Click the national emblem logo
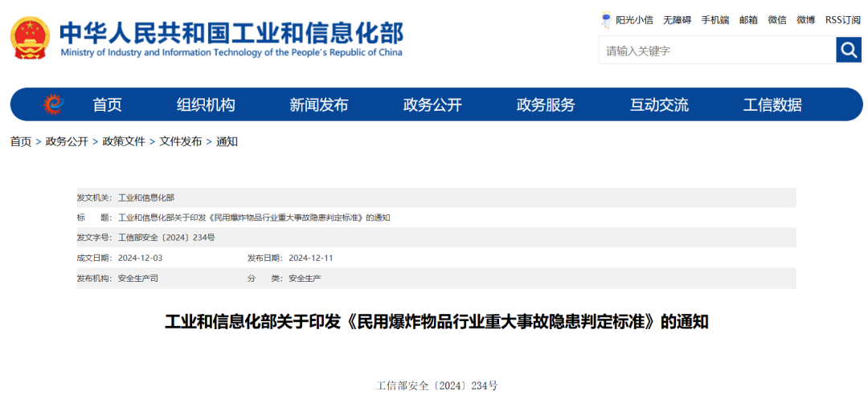The width and height of the screenshot is (868, 399). [30, 38]
